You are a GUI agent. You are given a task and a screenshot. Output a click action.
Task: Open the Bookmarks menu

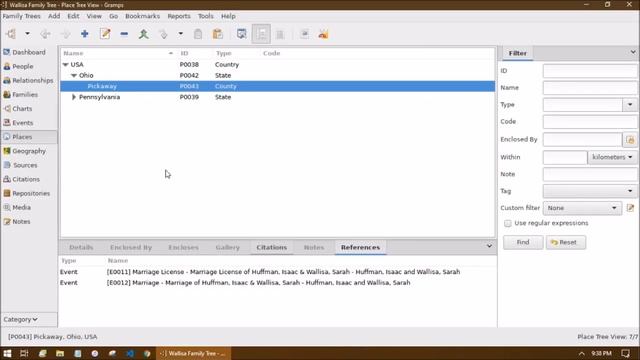point(142,16)
